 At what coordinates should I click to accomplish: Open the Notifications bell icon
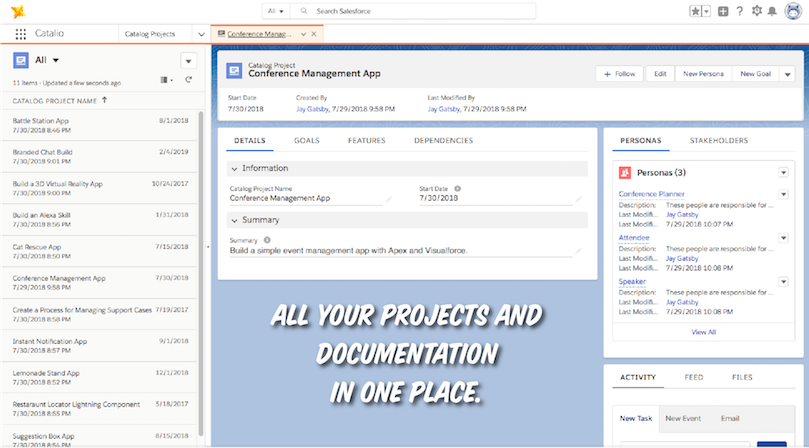[x=772, y=11]
